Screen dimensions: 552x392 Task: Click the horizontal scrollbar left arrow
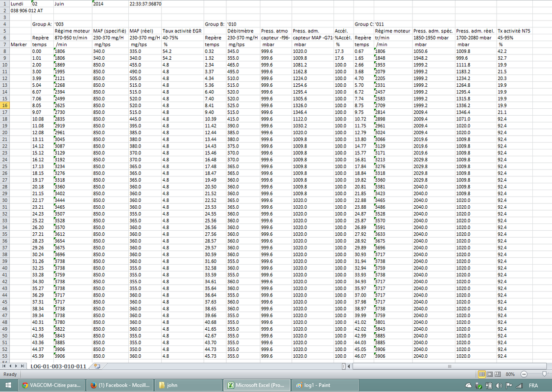tap(349, 367)
